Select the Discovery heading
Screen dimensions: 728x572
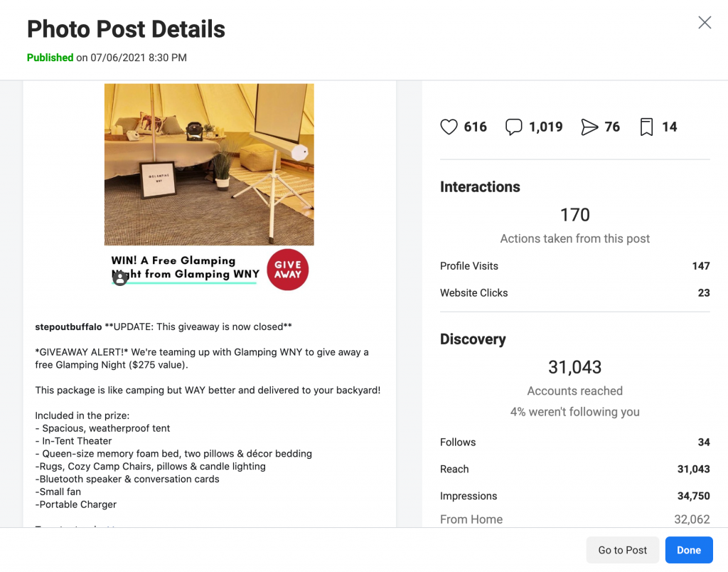473,339
